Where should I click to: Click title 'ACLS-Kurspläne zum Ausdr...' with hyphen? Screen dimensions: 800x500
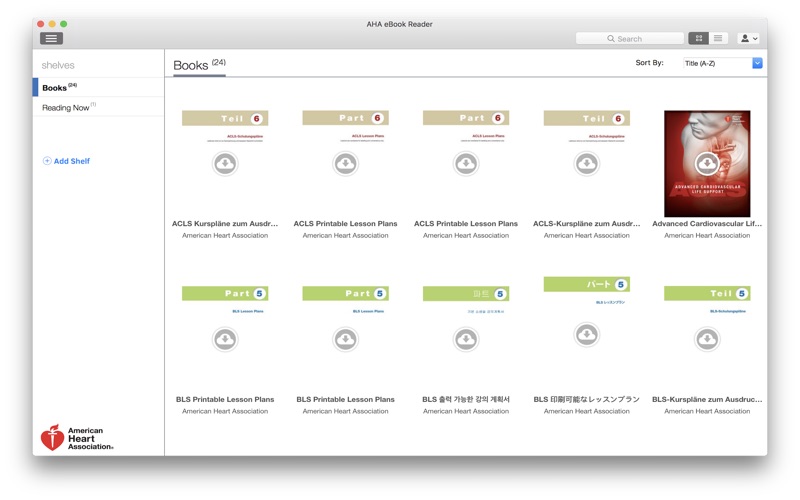(x=587, y=223)
